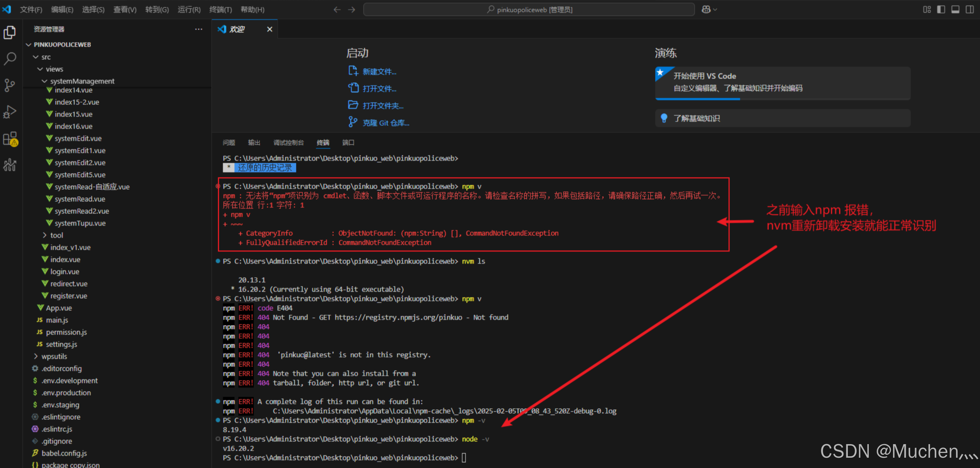Open the Extensions view with warning badge
The height and width of the screenshot is (468, 980).
10,139
